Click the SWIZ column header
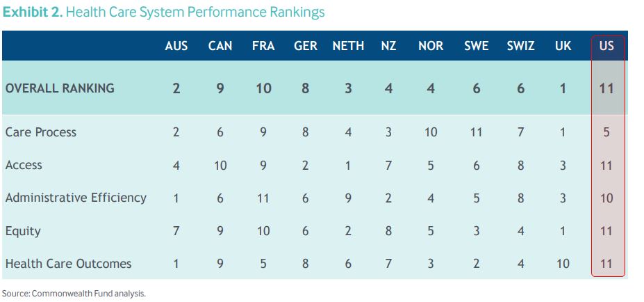This screenshot has height=302, width=644. [x=520, y=46]
